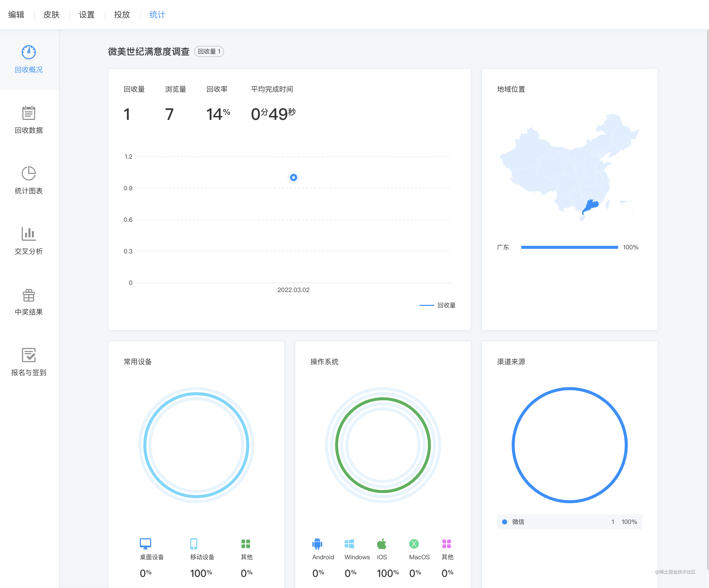This screenshot has width=709, height=588.
Task: Click the 广东 100% progress bar
Action: (569, 247)
